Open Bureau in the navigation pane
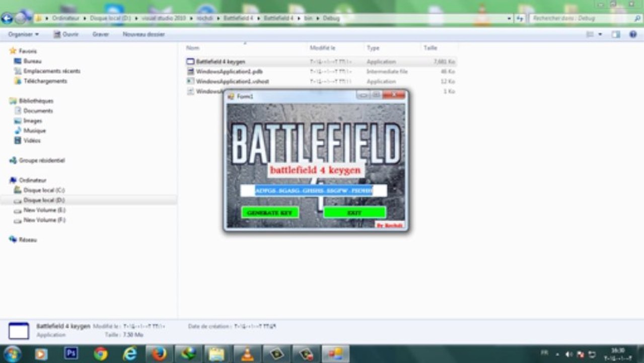The image size is (644, 363). (32, 61)
